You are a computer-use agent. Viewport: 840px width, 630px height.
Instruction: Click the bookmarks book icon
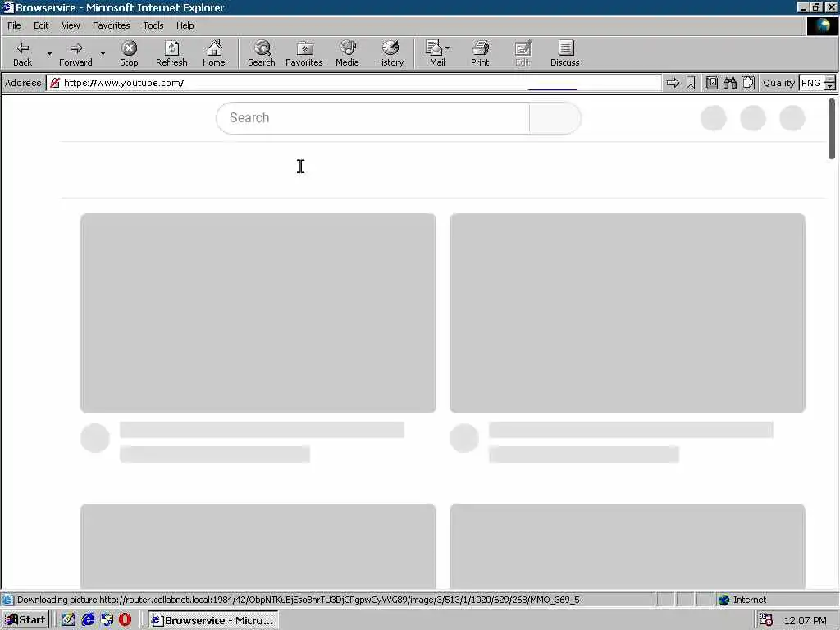[x=711, y=83]
